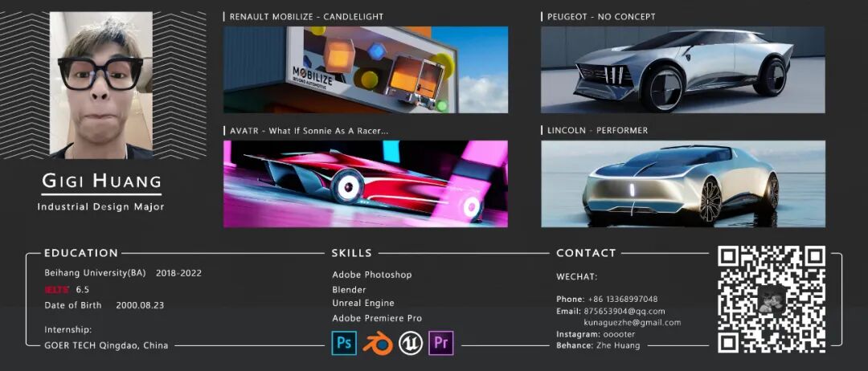Click the Adobe Photoshop skill text
This screenshot has width=868, height=371.
pos(372,275)
